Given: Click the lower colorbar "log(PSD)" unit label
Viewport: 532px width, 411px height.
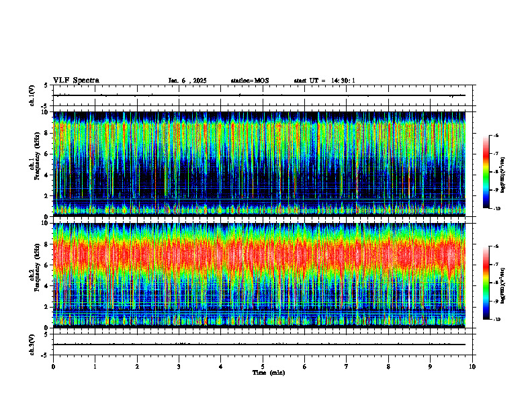Looking at the screenshot, I should point(503,285).
